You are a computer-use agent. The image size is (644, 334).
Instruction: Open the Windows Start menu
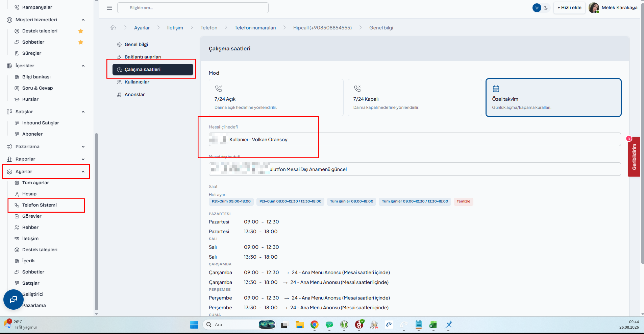(194, 325)
